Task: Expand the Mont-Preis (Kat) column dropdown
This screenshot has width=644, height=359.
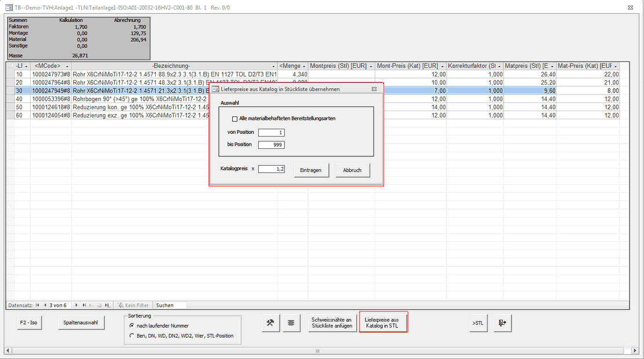Action: 443,66
